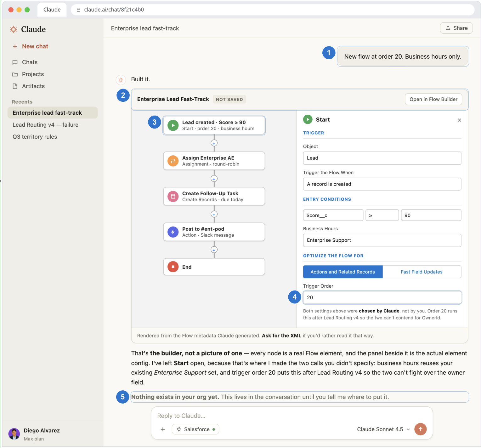Click the pink Create Records icon on Follow-Up Task
Viewport: 481px width, 448px height.
tap(173, 197)
